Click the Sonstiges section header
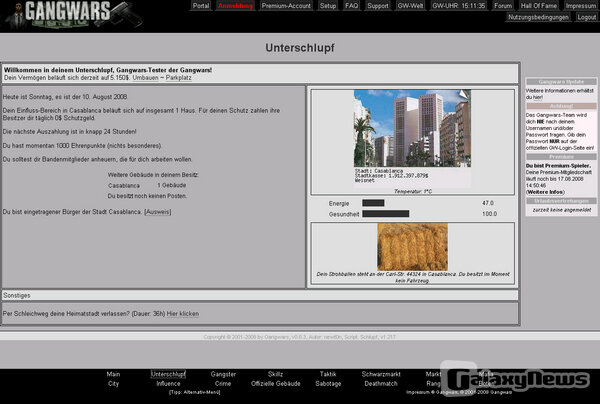 click(x=260, y=295)
